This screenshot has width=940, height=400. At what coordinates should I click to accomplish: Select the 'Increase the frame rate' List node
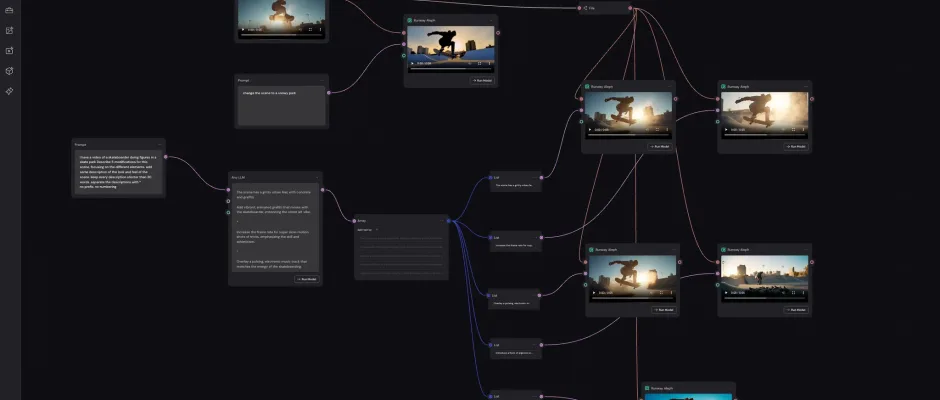click(516, 242)
